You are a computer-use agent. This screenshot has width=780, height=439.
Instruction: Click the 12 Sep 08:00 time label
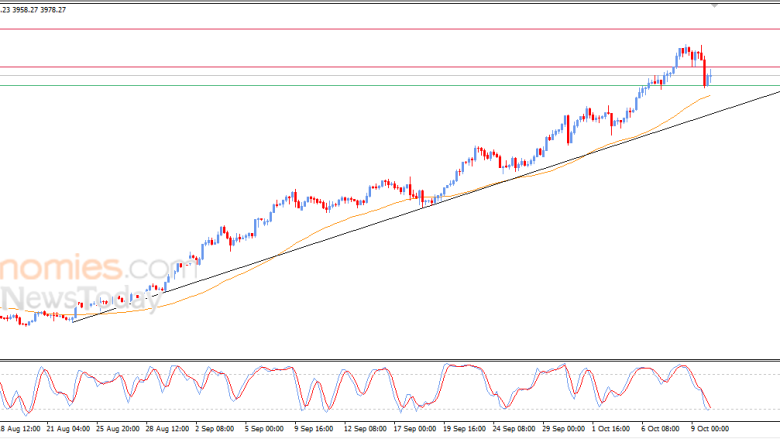366,429
